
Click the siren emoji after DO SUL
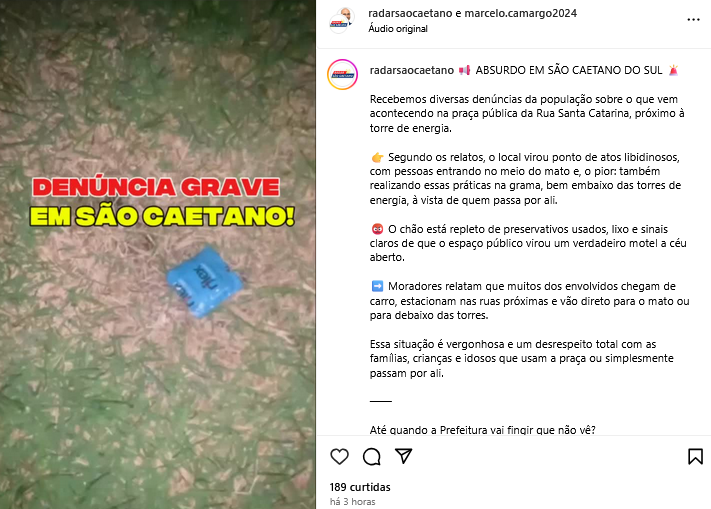673,70
